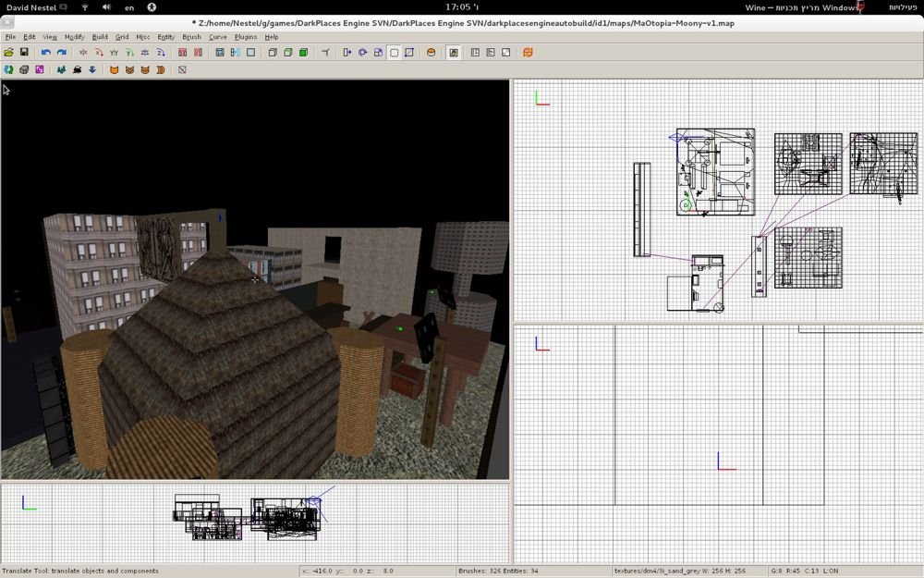Open the Brush menu
This screenshot has width=924, height=578.
point(191,37)
